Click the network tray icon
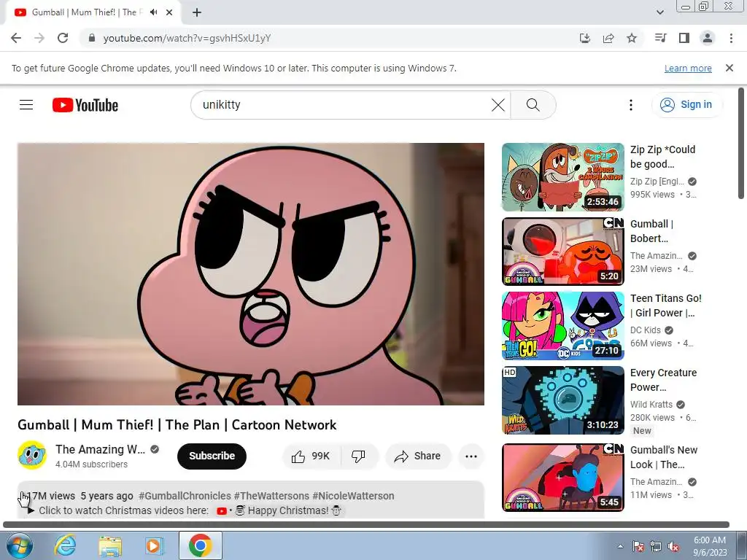747x560 pixels. [656, 547]
